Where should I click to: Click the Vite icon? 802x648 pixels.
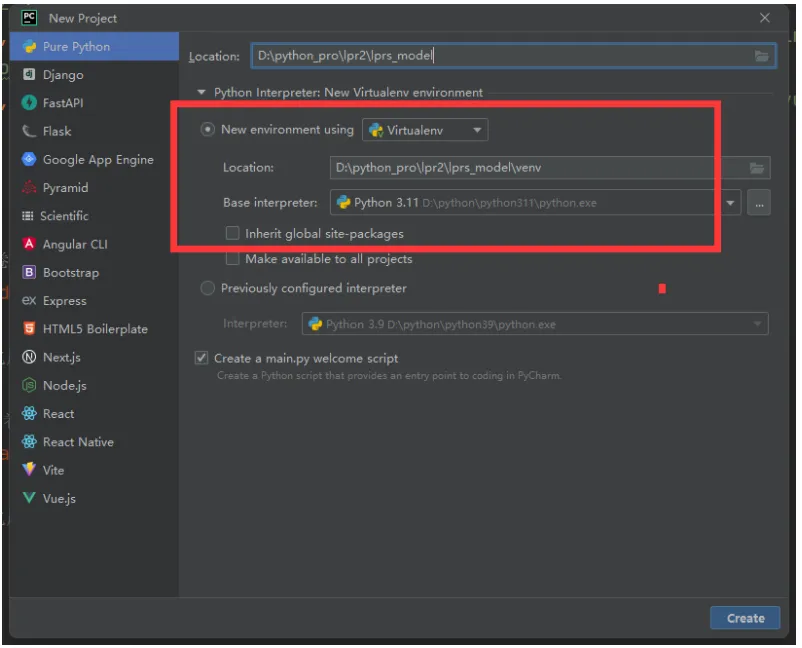pos(29,470)
